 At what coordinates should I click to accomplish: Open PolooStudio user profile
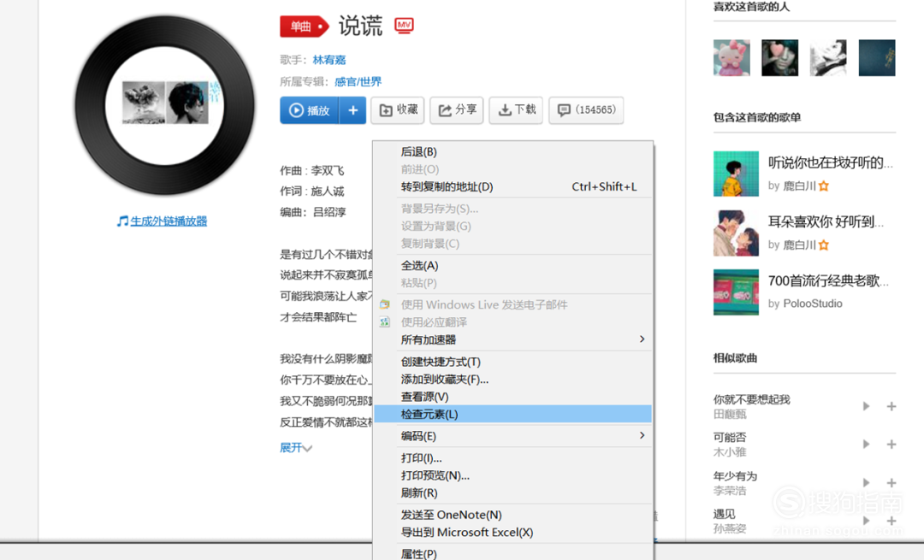(x=813, y=304)
